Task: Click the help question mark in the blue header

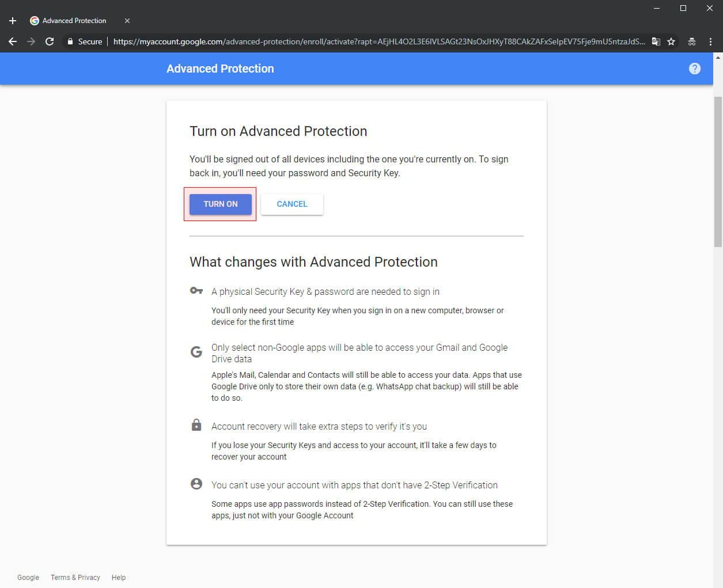Action: 695,69
